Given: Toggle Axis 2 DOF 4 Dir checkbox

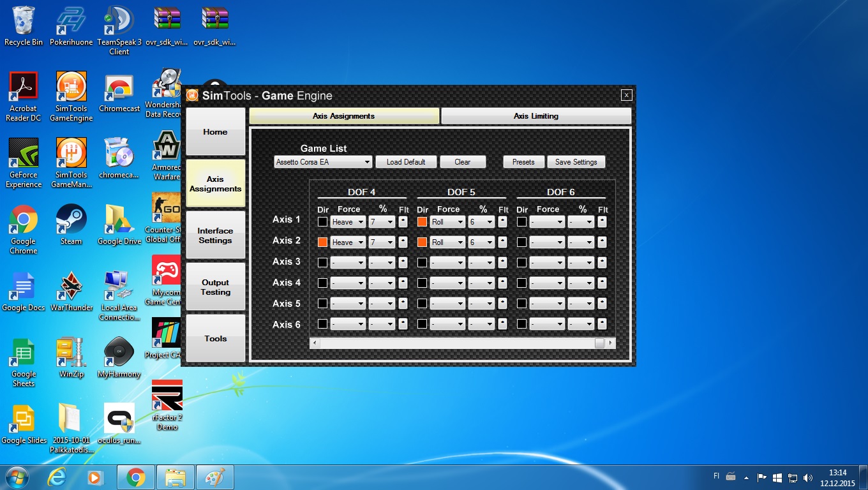Looking at the screenshot, I should coord(322,242).
